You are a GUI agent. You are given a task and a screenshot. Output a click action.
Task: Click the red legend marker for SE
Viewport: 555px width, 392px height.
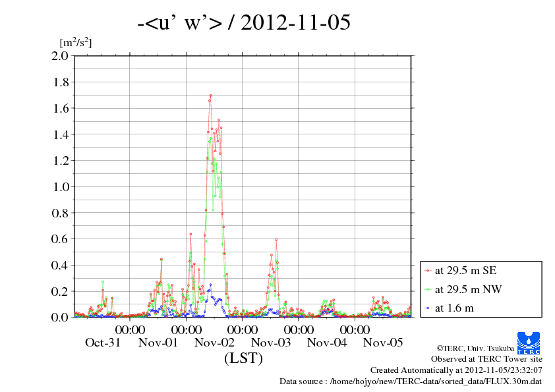click(428, 271)
